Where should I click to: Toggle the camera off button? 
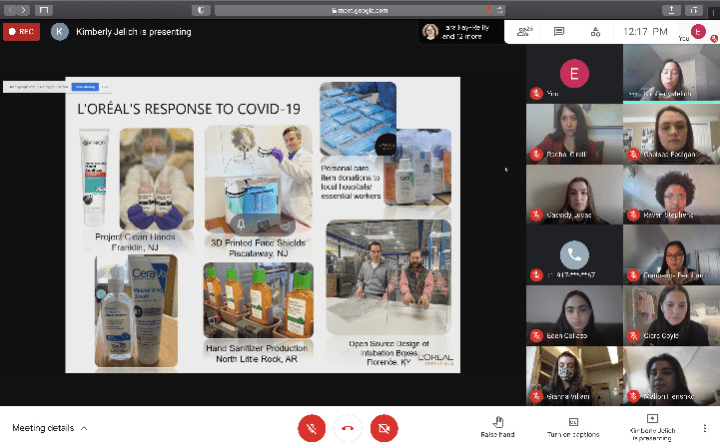tap(384, 428)
